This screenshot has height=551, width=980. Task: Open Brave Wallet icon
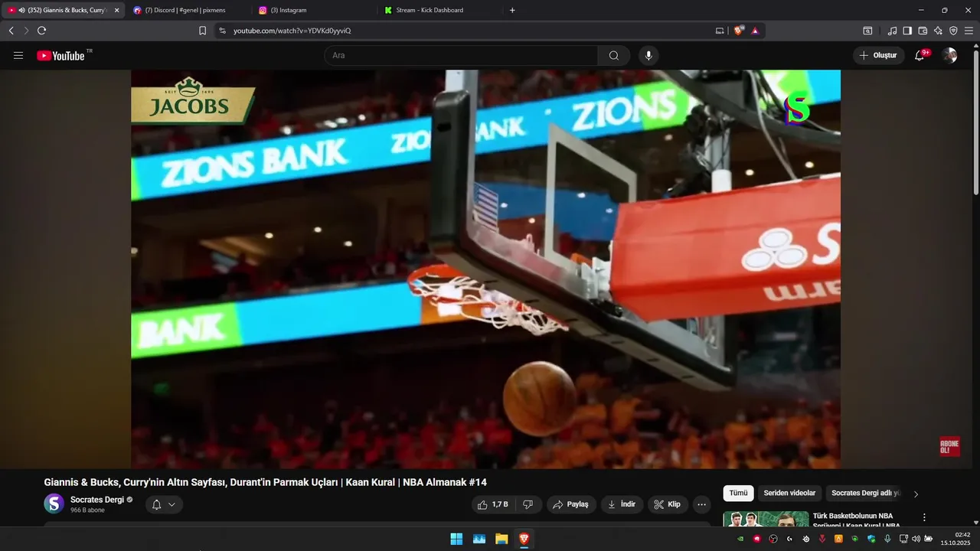pyautogui.click(x=923, y=31)
